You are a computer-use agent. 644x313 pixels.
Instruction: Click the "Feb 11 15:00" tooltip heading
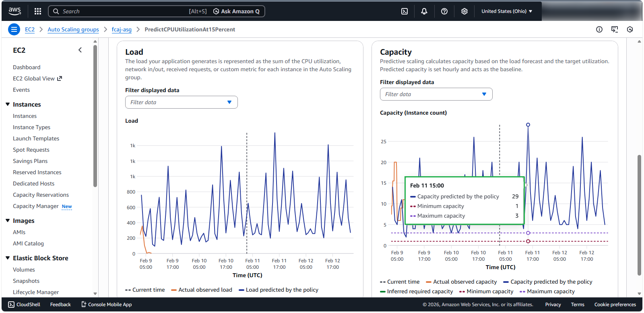coord(427,185)
